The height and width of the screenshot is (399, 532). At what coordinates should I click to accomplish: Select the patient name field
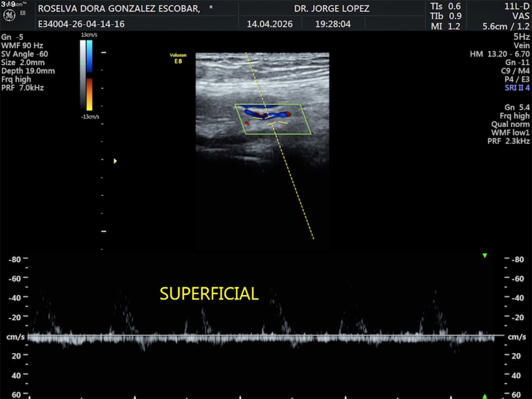tap(119, 9)
